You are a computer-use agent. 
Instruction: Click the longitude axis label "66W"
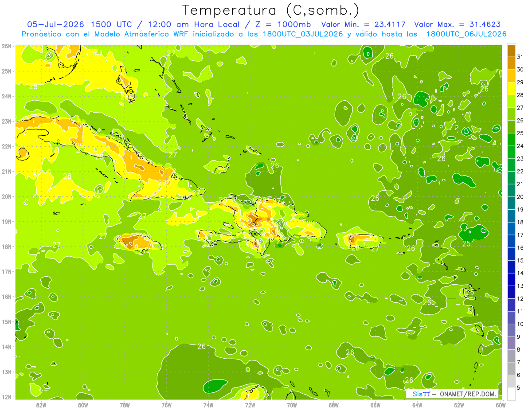coord(376,405)
